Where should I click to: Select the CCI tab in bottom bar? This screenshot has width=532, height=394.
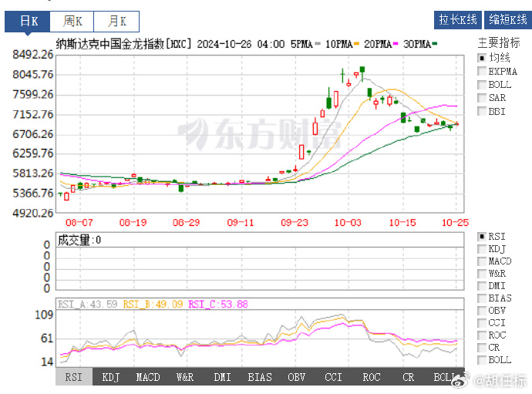click(334, 377)
